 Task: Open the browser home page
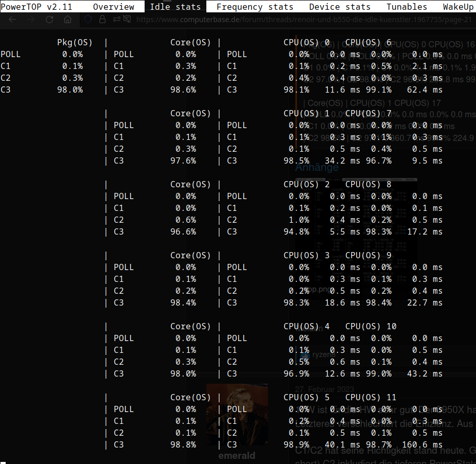point(67,19)
